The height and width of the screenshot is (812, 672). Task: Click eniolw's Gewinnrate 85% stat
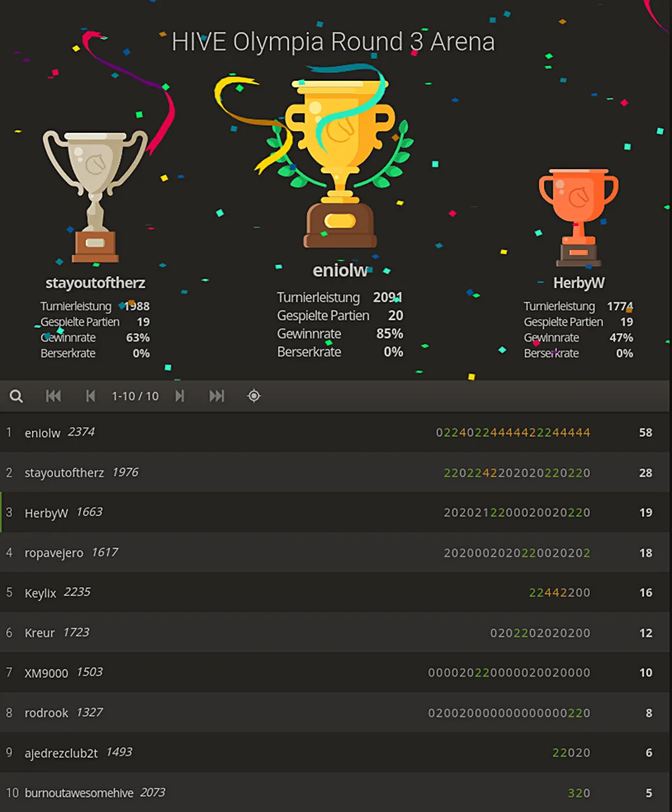[x=340, y=334]
